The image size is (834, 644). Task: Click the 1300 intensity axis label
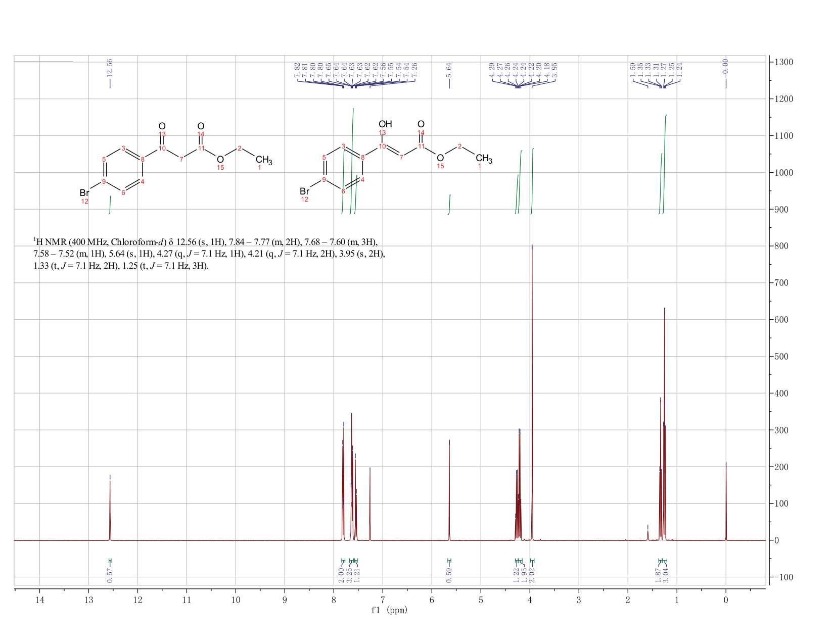(783, 62)
